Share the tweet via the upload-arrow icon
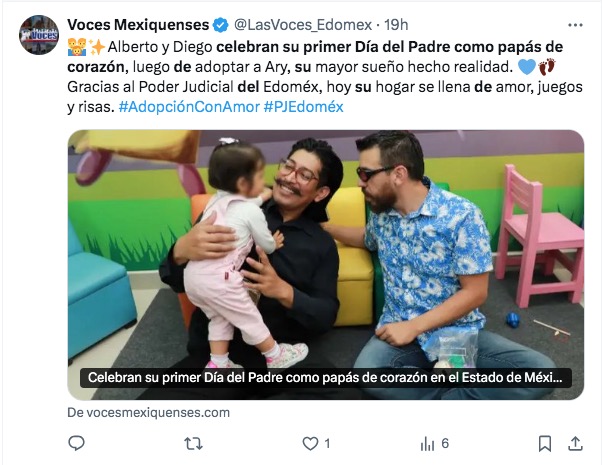 [x=575, y=443]
